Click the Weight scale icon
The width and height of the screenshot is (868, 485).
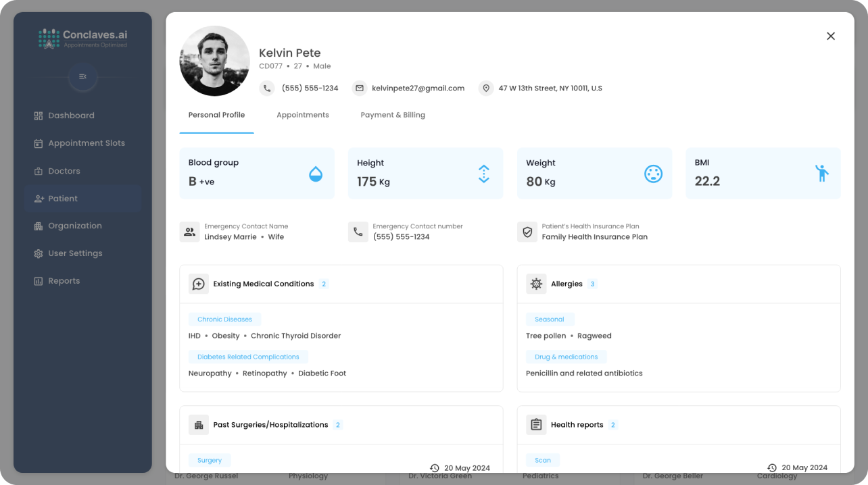653,174
